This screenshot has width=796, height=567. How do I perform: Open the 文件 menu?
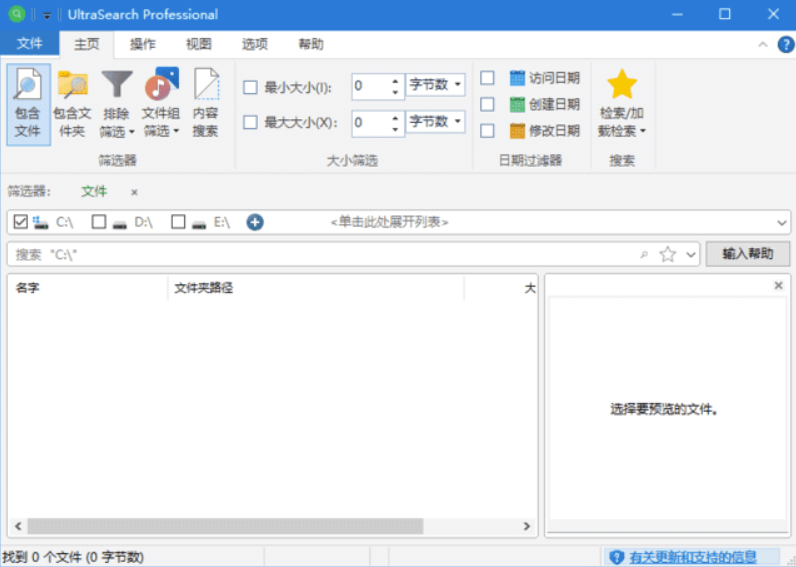[30, 44]
